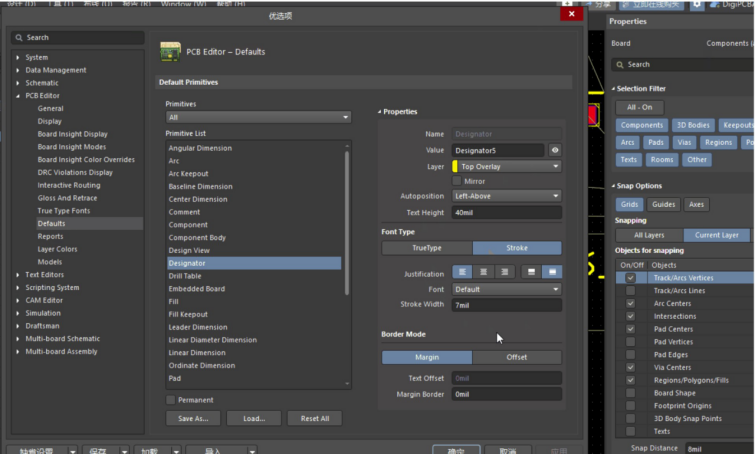The height and width of the screenshot is (454, 755).
Task: Click the PCB Editor Defaults header icon
Action: click(170, 51)
